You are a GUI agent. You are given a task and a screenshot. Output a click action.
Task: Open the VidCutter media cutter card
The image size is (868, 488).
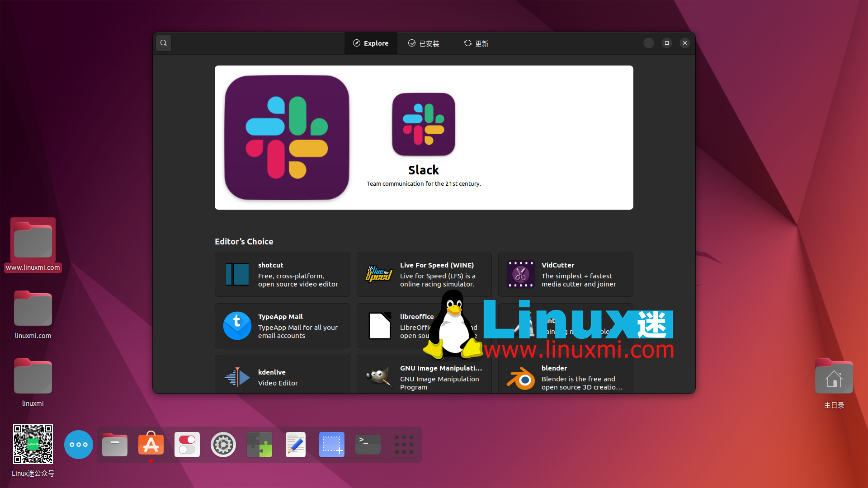click(566, 274)
